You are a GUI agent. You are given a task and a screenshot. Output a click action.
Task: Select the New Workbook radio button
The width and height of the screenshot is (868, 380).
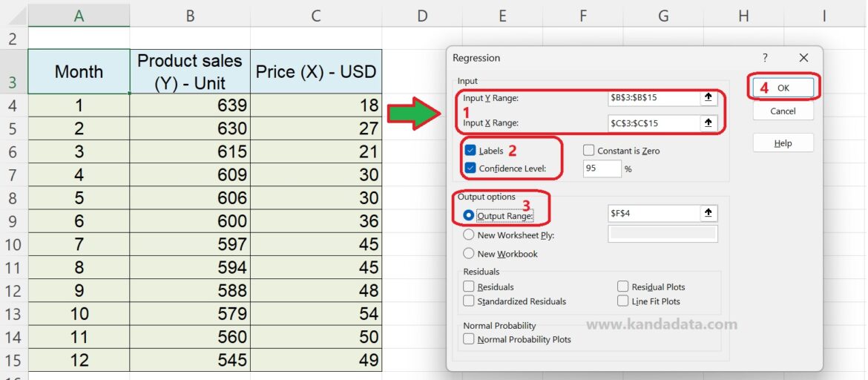(469, 253)
